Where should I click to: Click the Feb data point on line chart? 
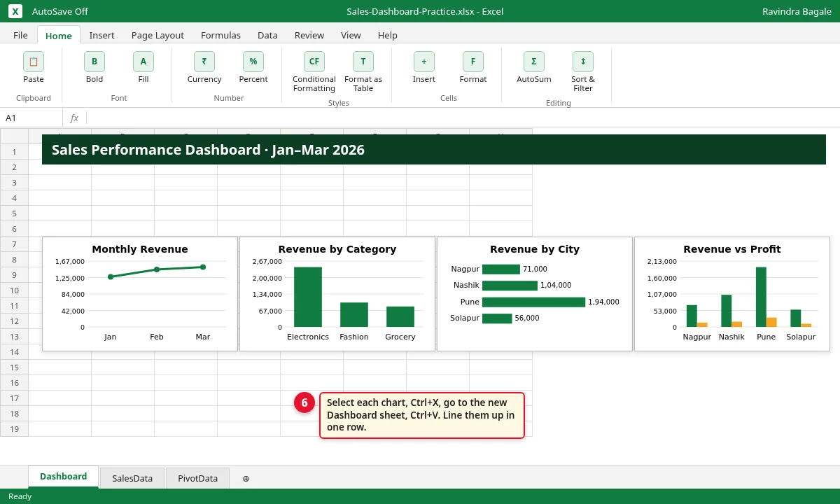click(x=157, y=269)
